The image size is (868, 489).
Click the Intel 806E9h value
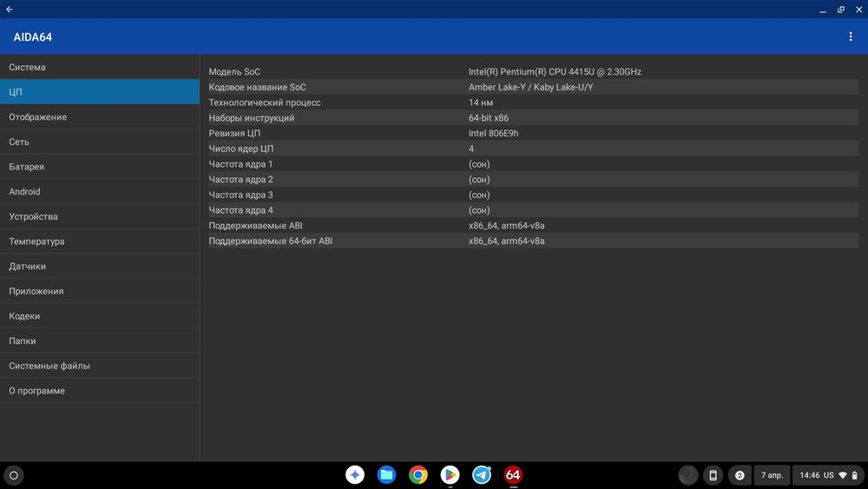(493, 134)
